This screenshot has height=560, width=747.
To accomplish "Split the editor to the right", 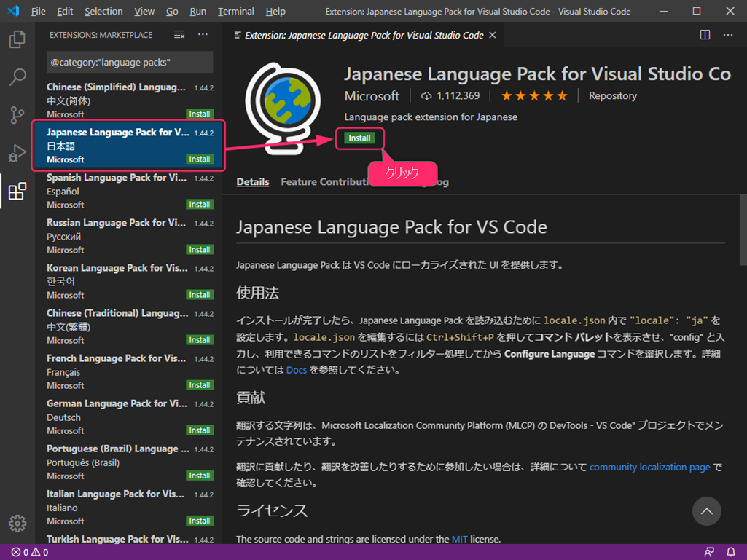I will click(x=705, y=35).
